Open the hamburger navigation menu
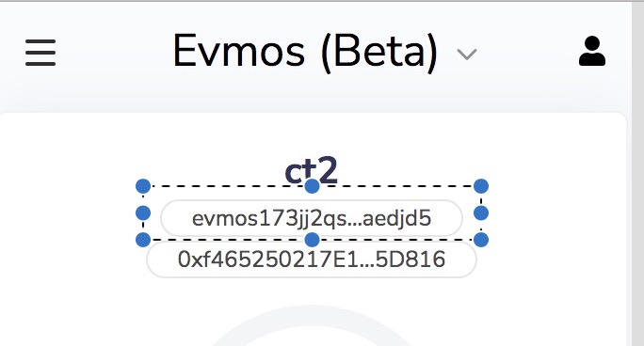 [x=40, y=53]
